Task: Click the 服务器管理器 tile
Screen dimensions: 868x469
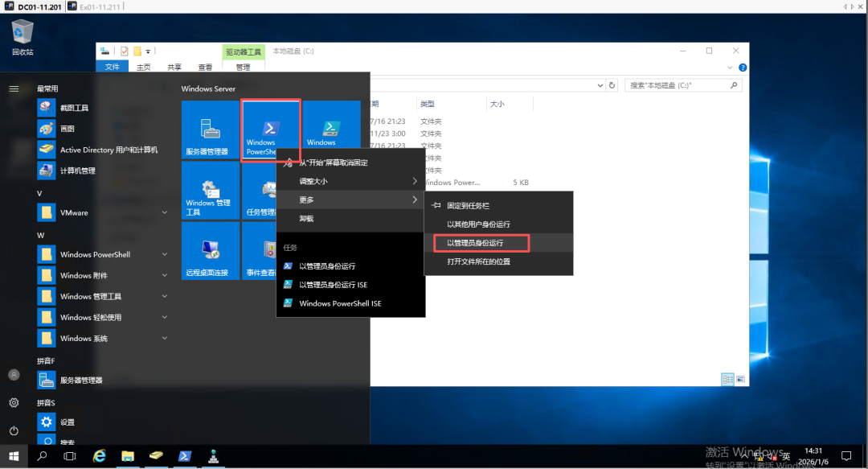Action: coord(211,130)
